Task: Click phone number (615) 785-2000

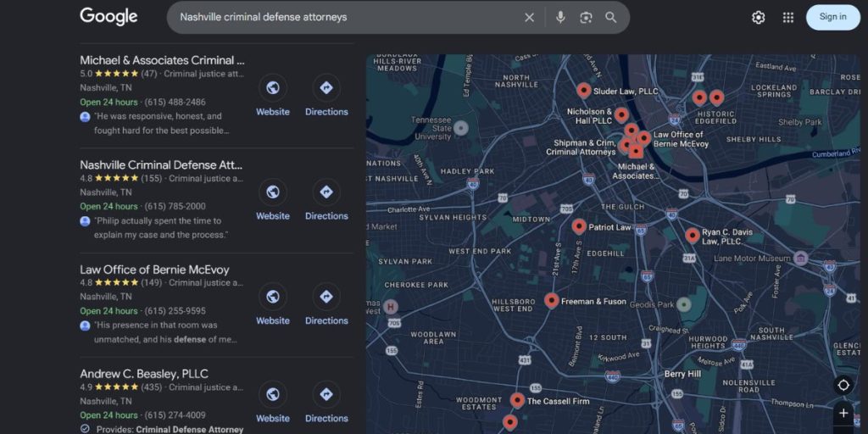Action: point(175,207)
